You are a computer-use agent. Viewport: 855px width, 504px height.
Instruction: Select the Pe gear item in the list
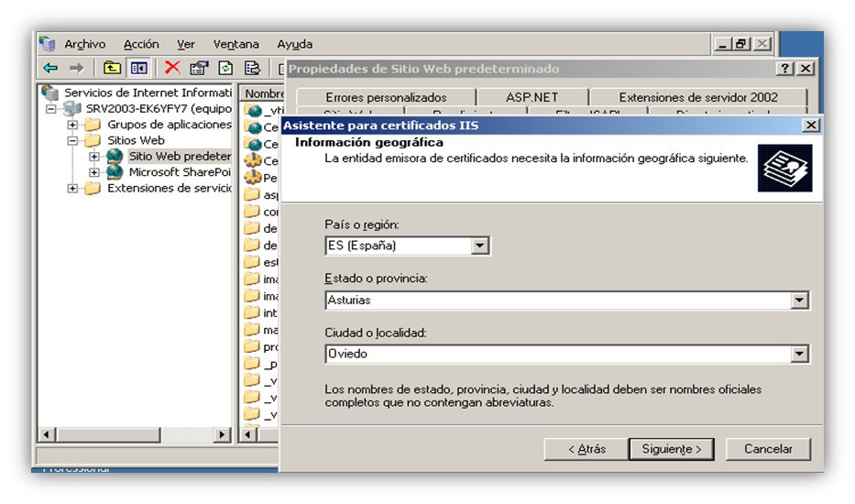point(262,178)
